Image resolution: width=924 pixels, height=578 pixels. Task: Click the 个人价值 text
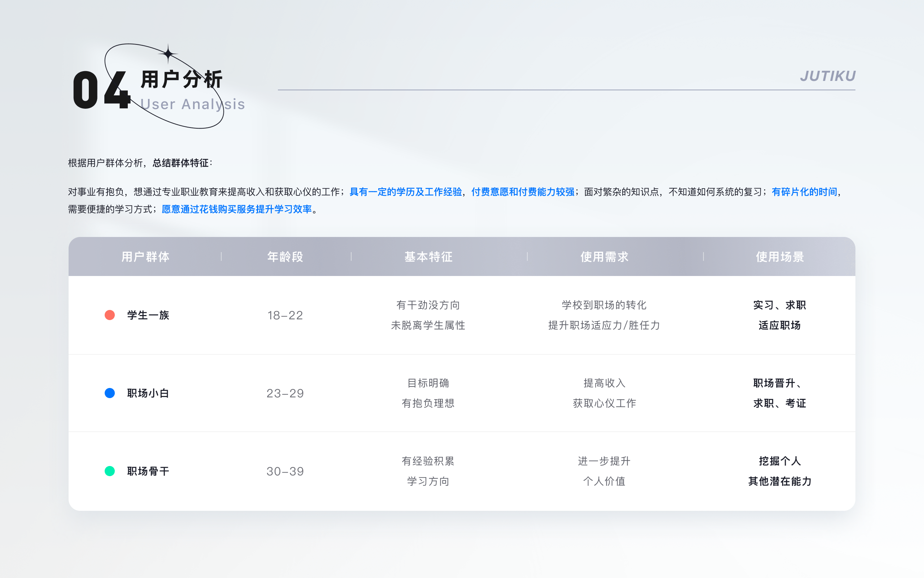pyautogui.click(x=604, y=481)
